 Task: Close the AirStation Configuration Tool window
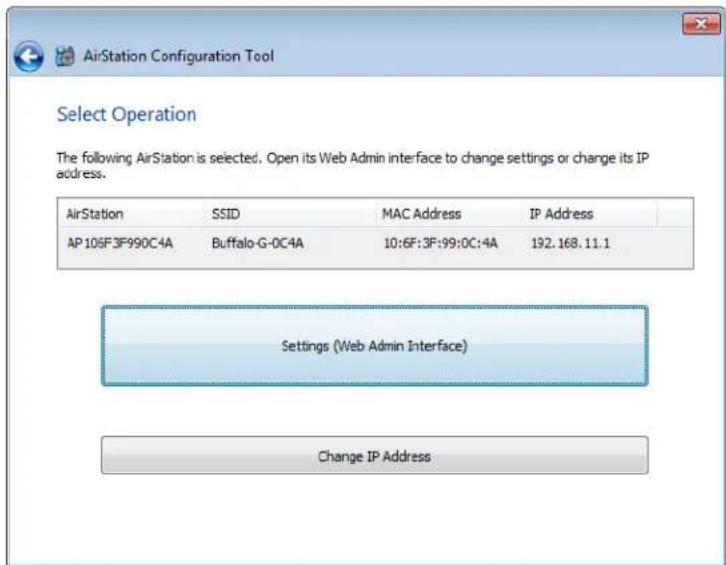click(x=701, y=24)
